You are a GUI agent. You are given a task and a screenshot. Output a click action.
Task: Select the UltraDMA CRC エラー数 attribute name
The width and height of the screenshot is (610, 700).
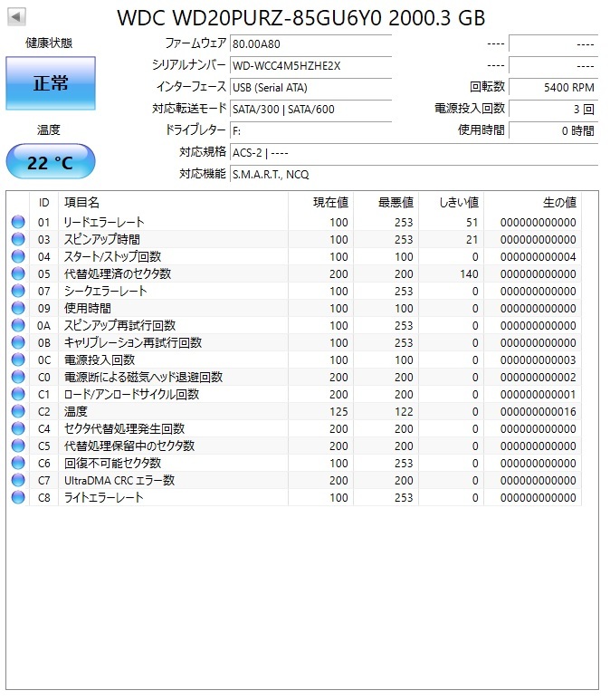[x=119, y=480]
